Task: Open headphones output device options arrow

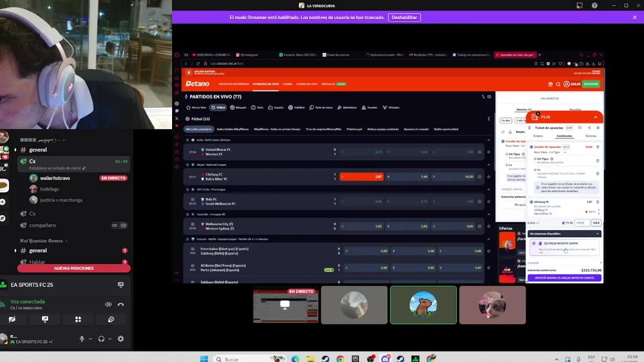Action: point(110,339)
